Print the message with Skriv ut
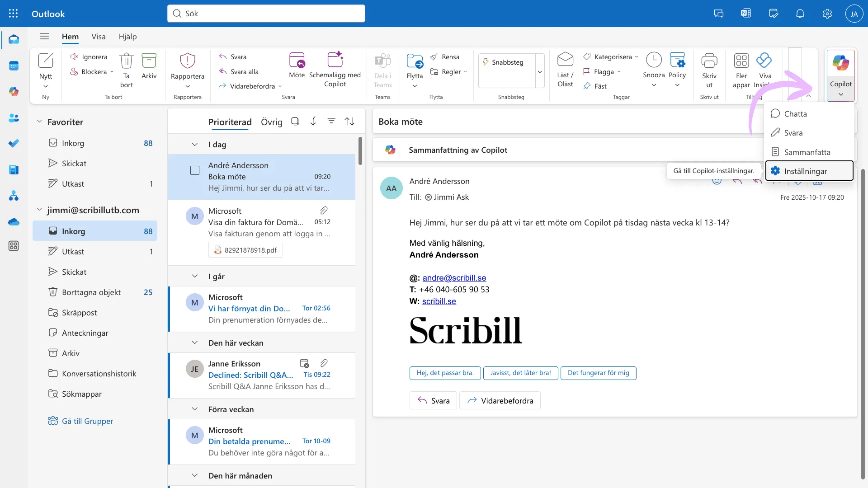This screenshot has height=488, width=868. coord(709,70)
